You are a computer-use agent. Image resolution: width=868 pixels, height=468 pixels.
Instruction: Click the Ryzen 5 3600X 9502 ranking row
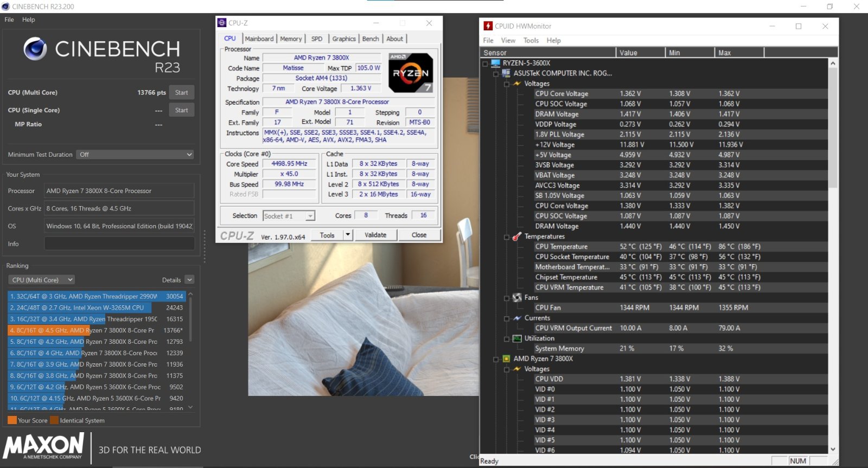(97, 387)
